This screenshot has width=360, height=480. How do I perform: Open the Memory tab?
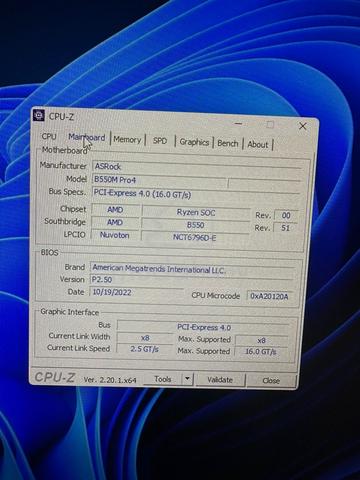tap(127, 139)
